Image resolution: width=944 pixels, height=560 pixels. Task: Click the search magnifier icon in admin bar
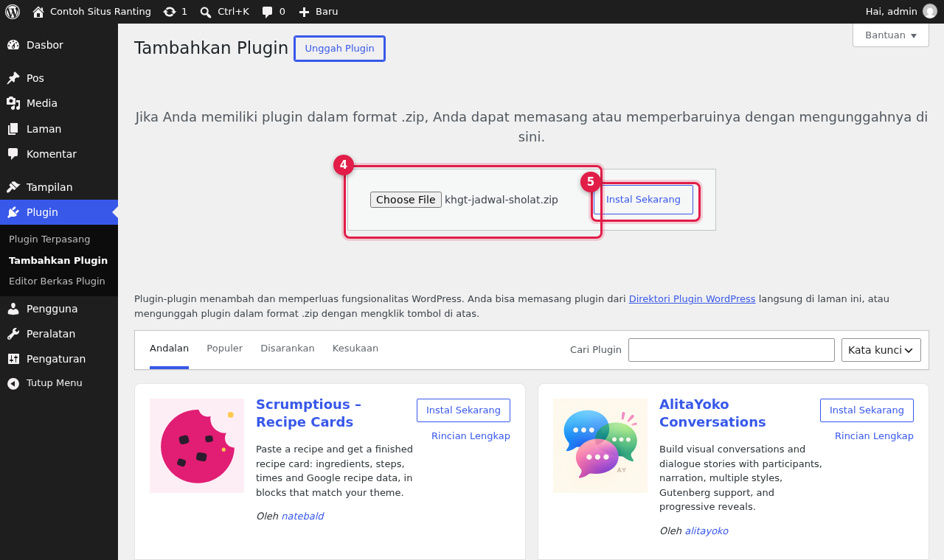[206, 12]
